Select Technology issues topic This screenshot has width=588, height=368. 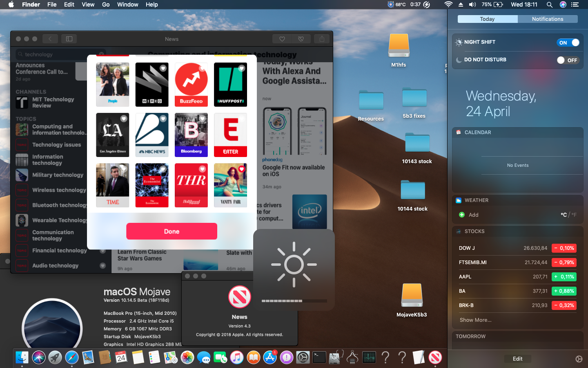pos(51,145)
